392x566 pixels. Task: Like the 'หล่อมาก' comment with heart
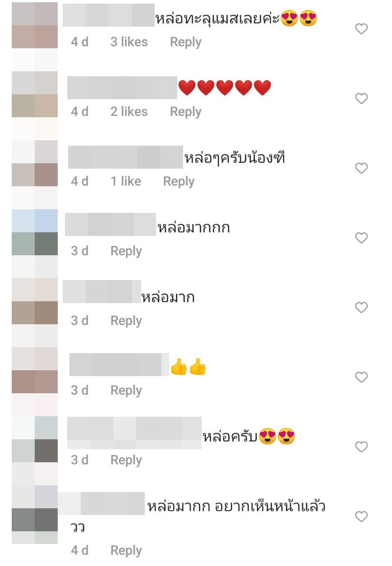pyautogui.click(x=361, y=308)
